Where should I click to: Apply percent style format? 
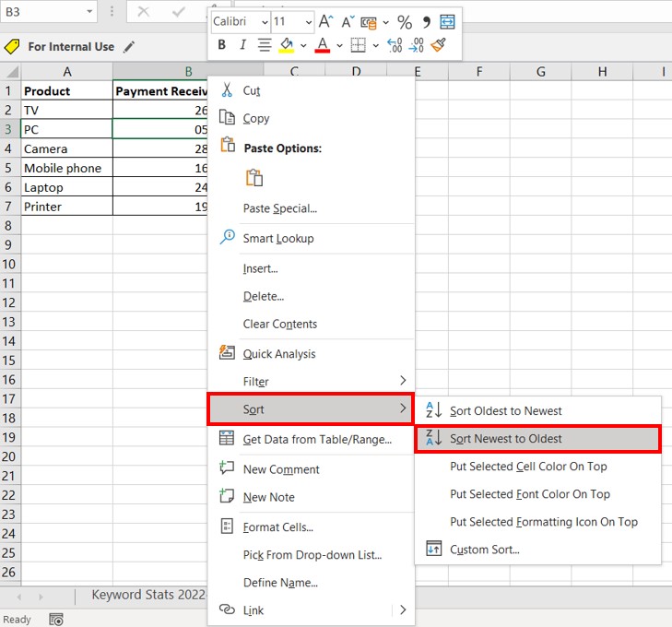[x=405, y=22]
